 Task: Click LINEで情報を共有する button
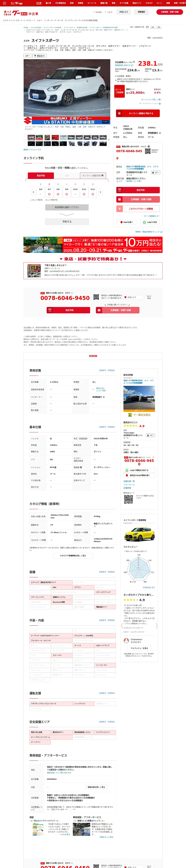point(139,470)
